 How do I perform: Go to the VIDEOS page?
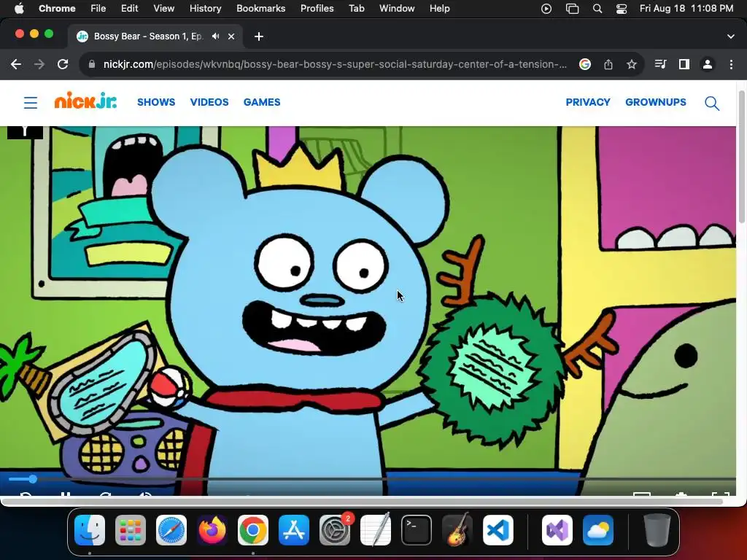click(x=209, y=102)
